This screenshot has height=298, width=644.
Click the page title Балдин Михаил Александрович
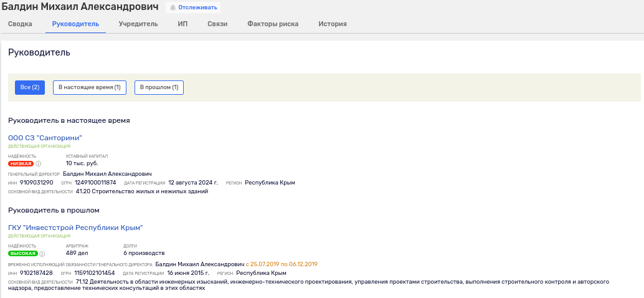pyautogui.click(x=80, y=7)
